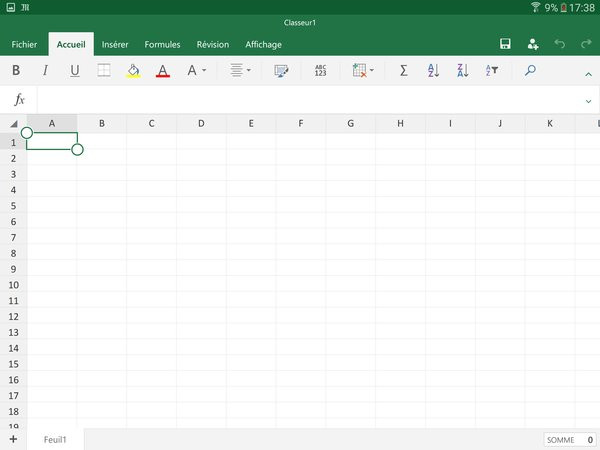Expand the formula bar
Screen dimensions: 600x450
[588, 101]
